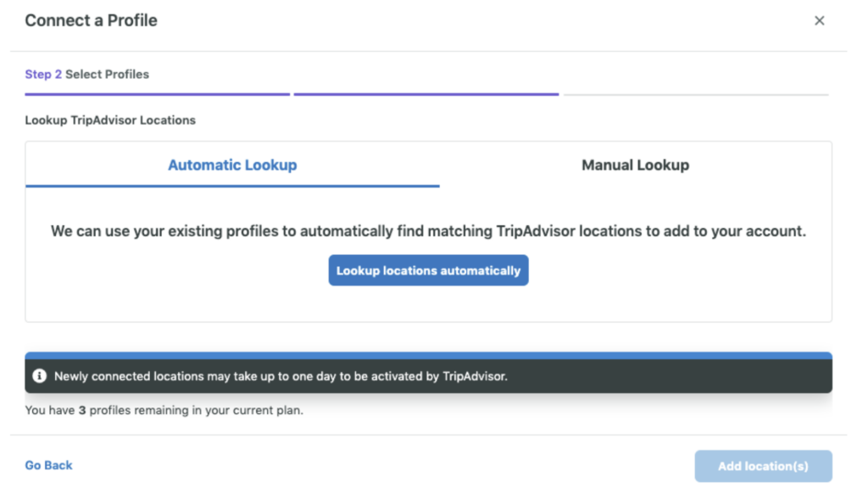Click the gray third progress segment
Screen dimensions: 868x504
[x=695, y=95]
